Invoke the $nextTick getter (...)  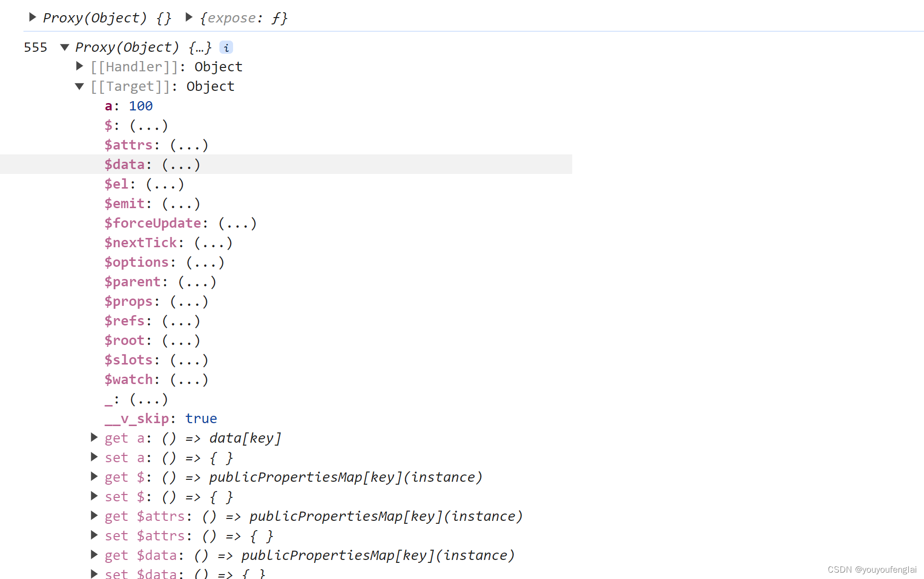click(x=213, y=243)
